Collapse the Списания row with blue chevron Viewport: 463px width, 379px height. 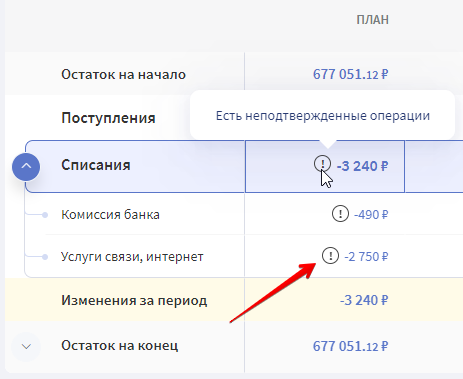[x=26, y=167]
